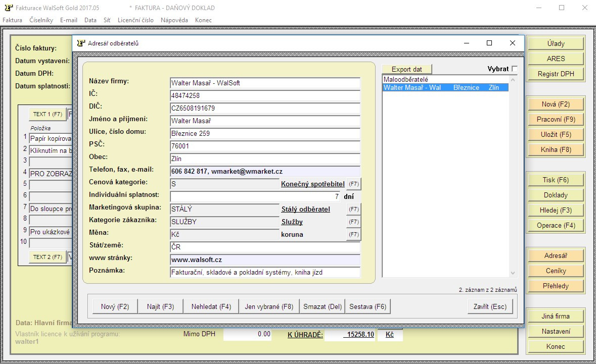Click the TEXT 2 (F7) button
Image resolution: width=596 pixels, height=364 pixels.
48,257
